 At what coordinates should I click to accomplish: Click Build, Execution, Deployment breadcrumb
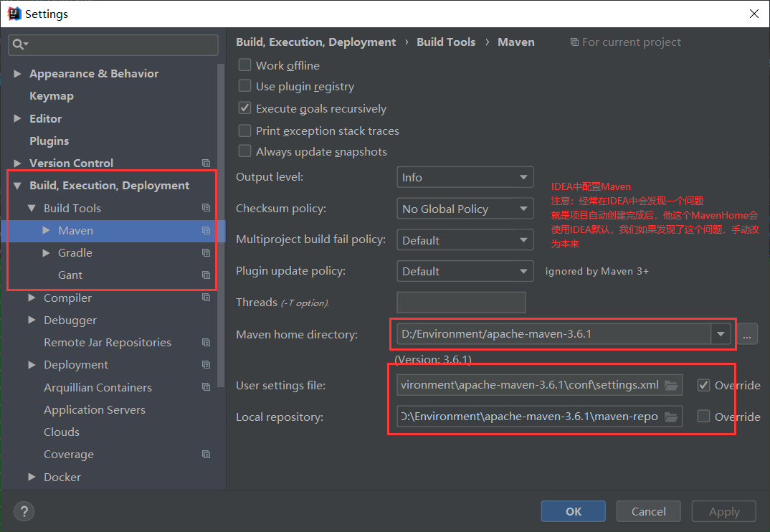coord(315,42)
